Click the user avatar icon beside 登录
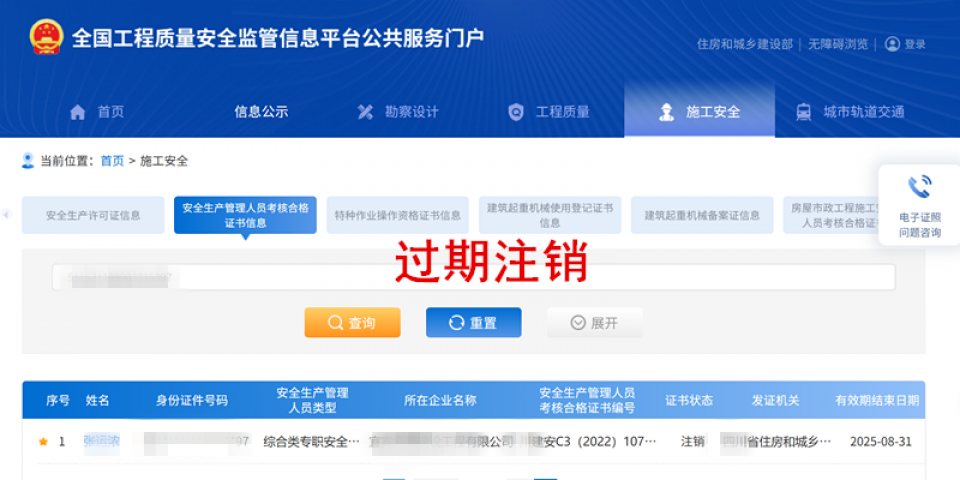The image size is (960, 480). click(x=893, y=44)
